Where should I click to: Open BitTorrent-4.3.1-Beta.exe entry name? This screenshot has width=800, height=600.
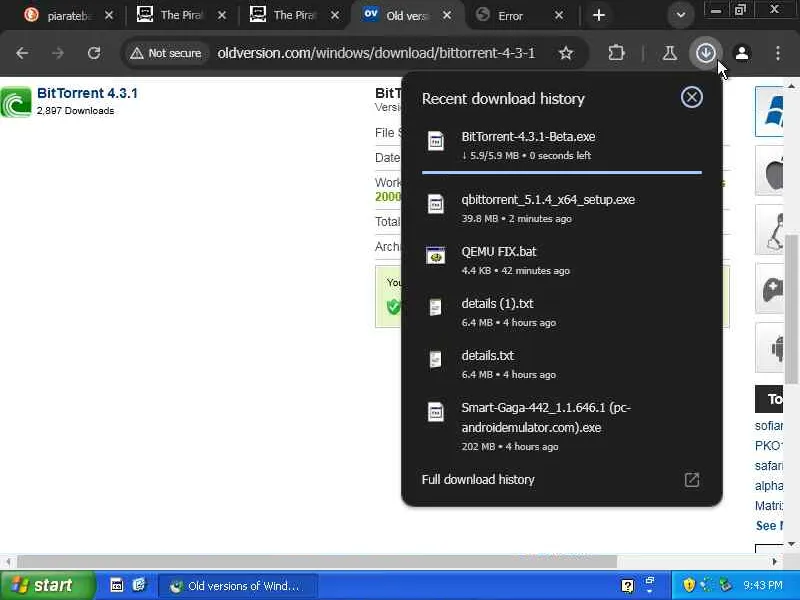pyautogui.click(x=528, y=136)
